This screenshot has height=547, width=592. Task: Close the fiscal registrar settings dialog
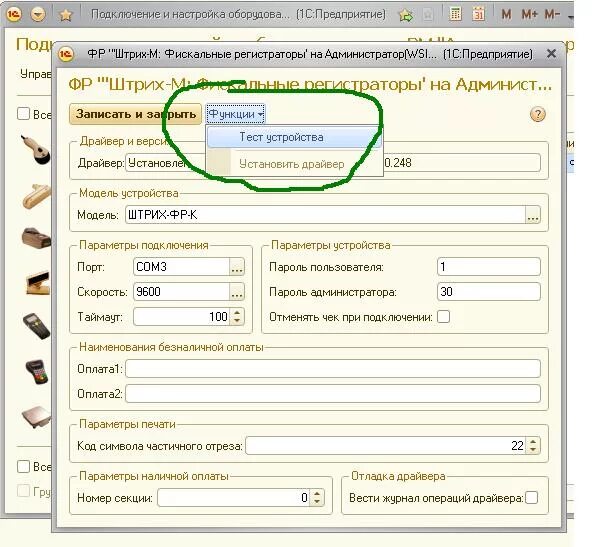(551, 54)
